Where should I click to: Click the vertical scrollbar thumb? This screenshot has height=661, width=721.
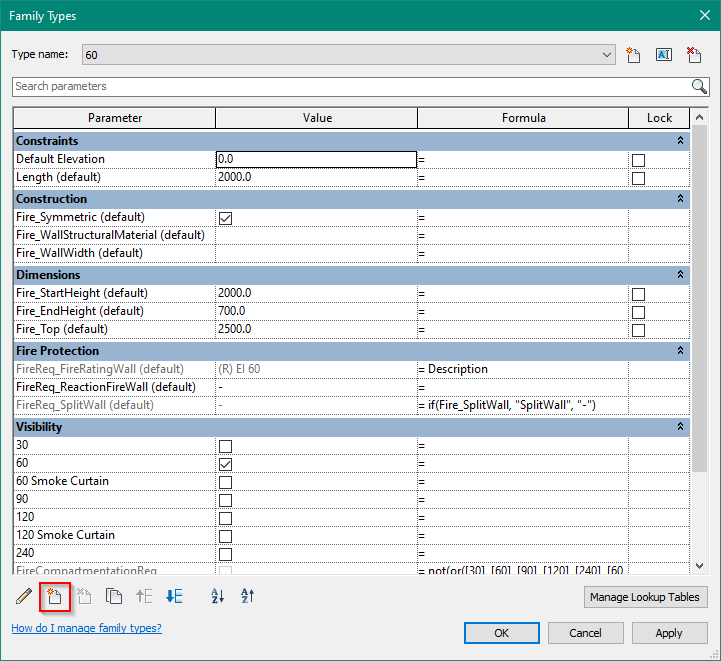tap(699, 298)
